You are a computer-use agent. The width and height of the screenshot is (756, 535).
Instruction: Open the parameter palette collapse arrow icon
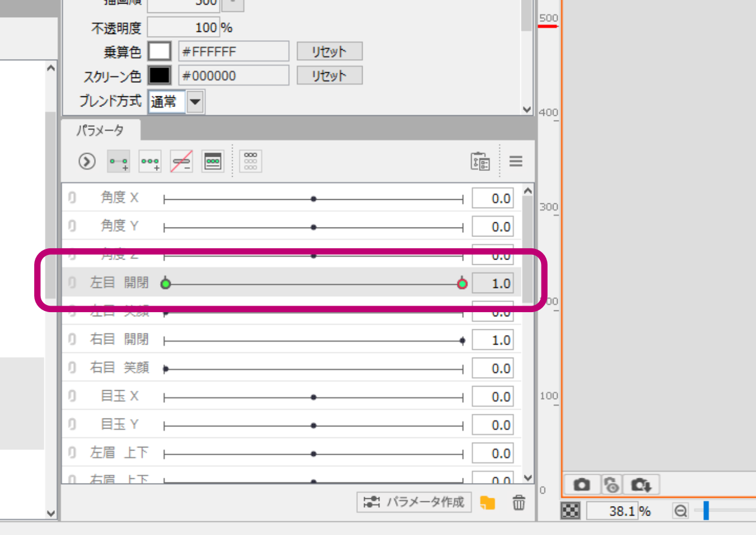click(87, 161)
